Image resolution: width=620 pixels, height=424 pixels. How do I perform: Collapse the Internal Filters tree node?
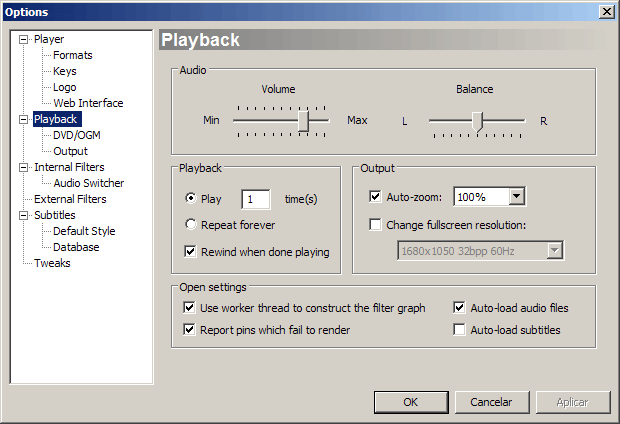coord(24,167)
